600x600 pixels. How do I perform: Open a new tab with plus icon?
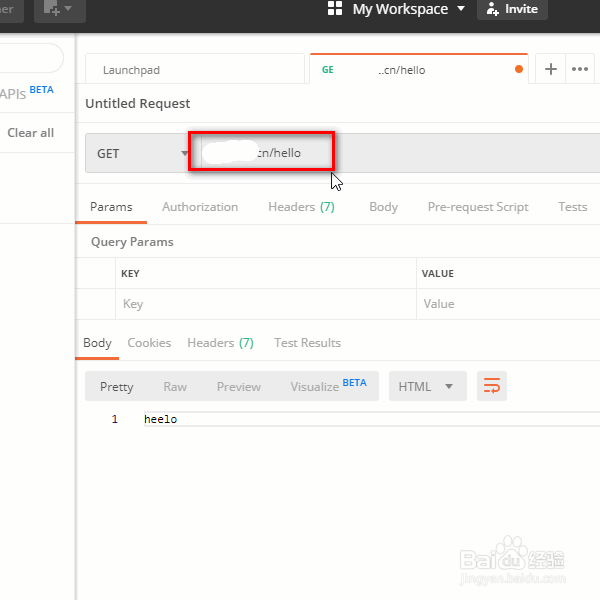pyautogui.click(x=551, y=69)
